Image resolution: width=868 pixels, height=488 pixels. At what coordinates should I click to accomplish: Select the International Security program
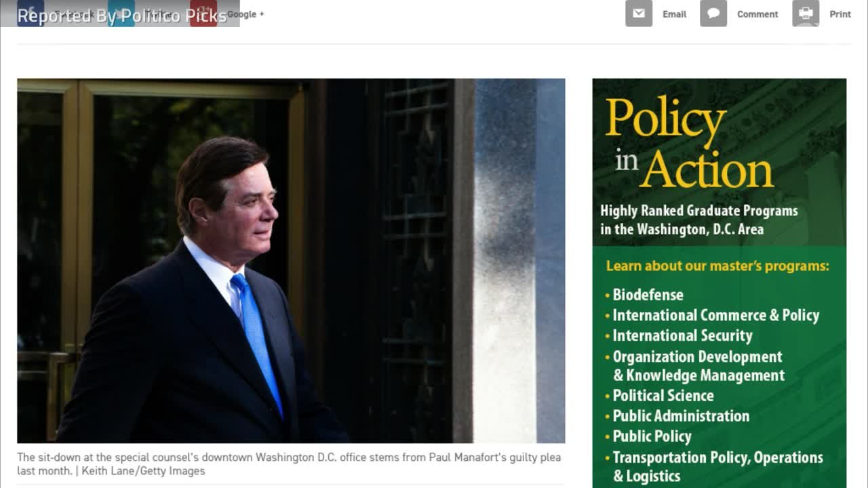click(x=683, y=335)
